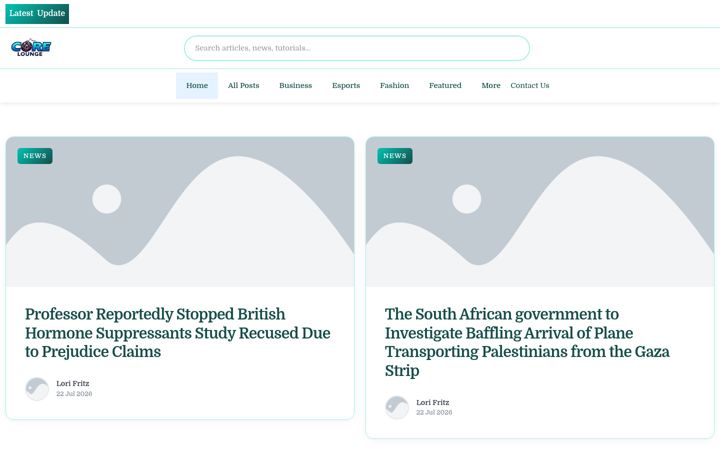The image size is (720, 450).
Task: Focus the search articles input field
Action: [x=357, y=48]
